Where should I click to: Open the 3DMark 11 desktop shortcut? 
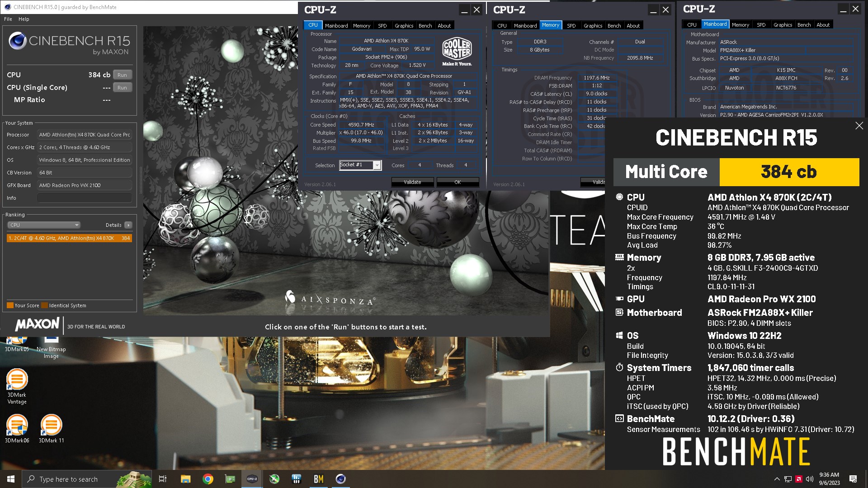click(x=51, y=428)
